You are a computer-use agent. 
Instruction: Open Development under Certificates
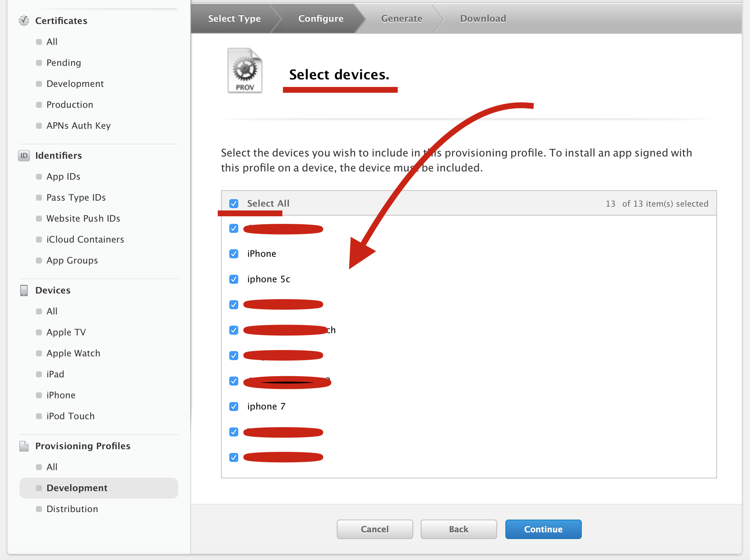pos(75,83)
